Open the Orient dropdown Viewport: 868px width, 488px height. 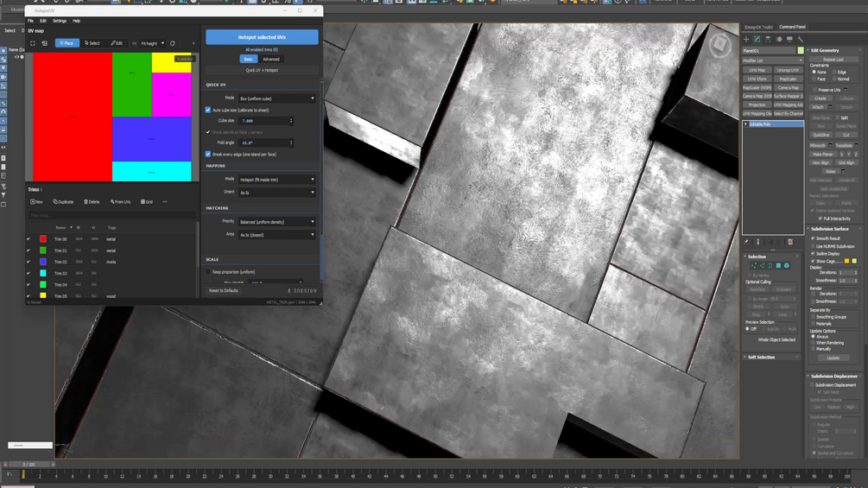pos(276,193)
